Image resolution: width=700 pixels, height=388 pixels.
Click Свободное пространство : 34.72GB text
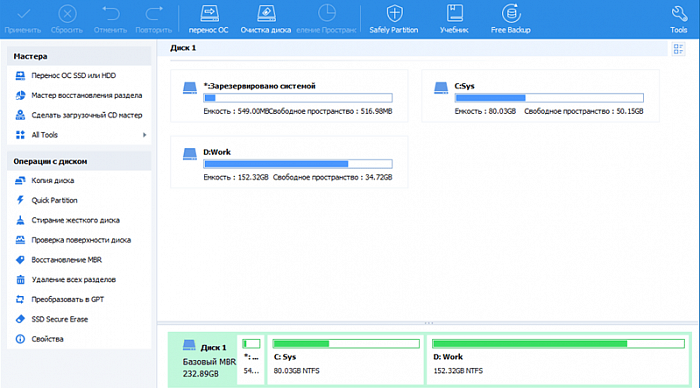333,177
